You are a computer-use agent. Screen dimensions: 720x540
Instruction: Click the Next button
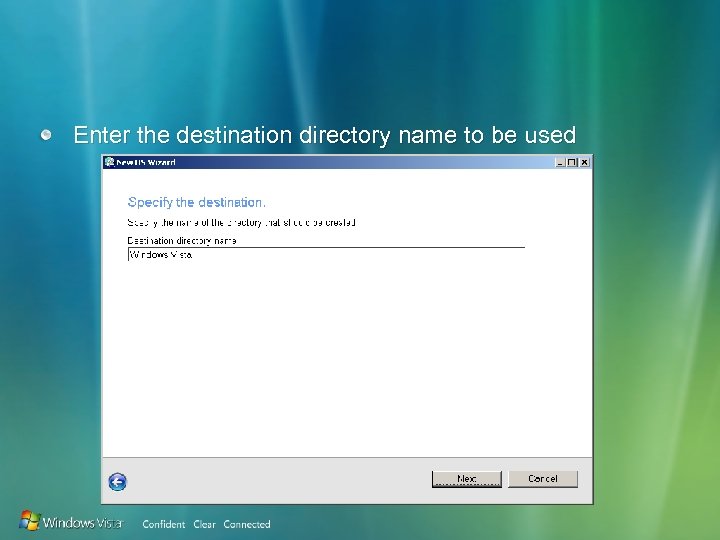[467, 479]
